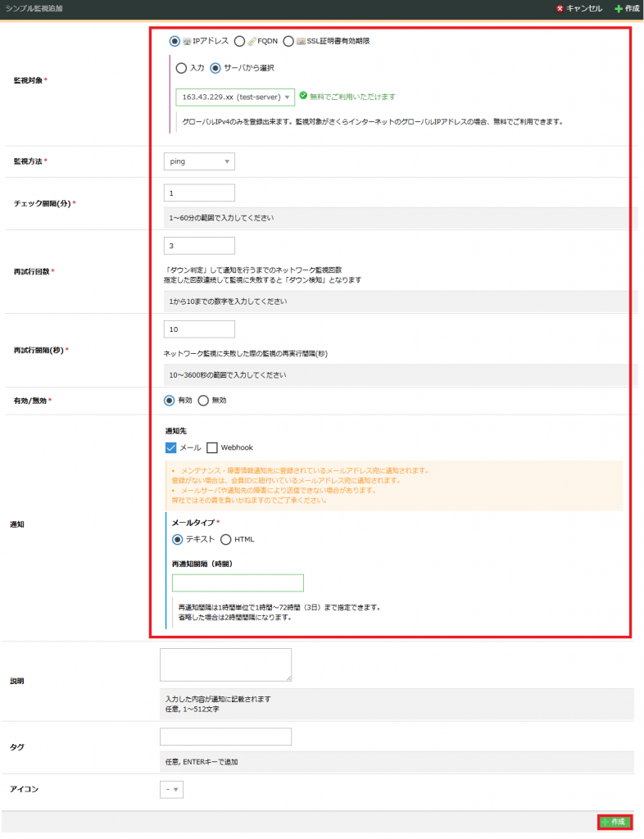
Task: Select the IPアドレス radio button
Action: [175, 40]
